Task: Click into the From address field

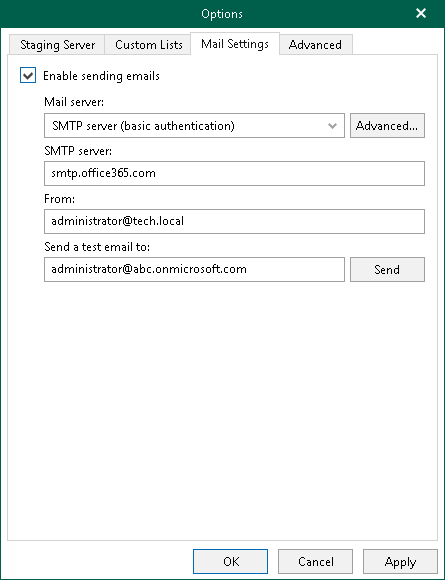Action: click(235, 221)
